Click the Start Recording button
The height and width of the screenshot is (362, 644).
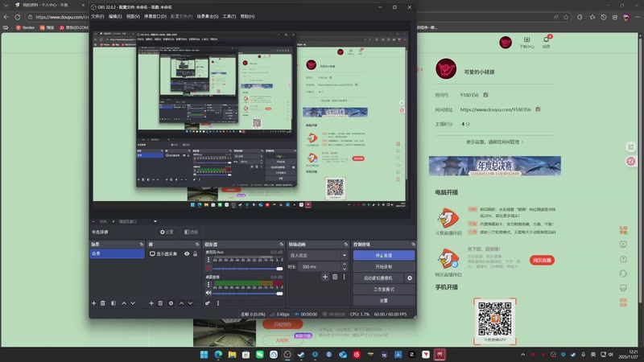[x=384, y=267]
